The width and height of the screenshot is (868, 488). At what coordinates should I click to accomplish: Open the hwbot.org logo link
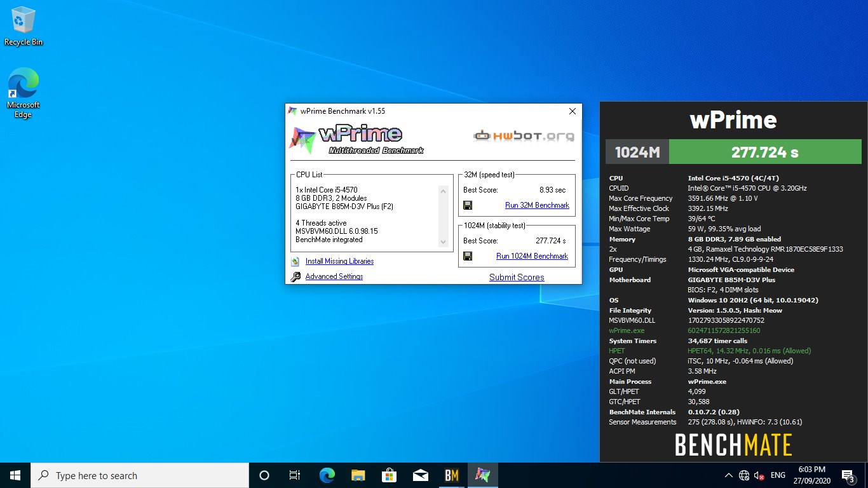coord(524,135)
